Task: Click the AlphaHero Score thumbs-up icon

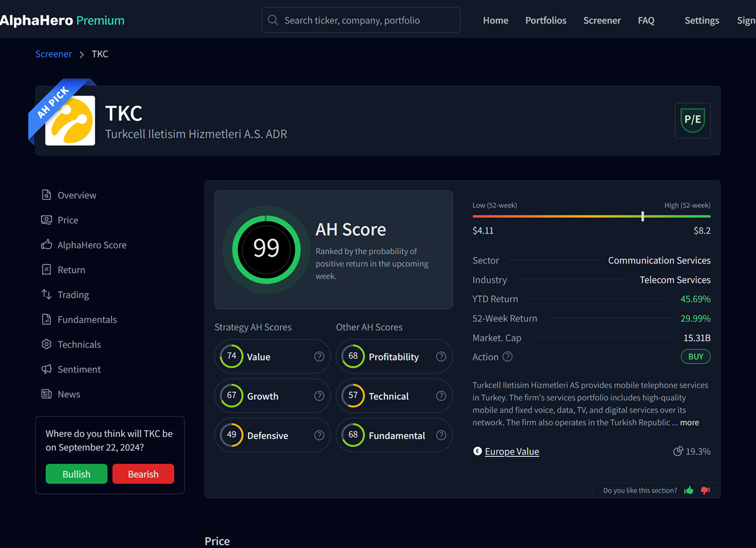Action: pyautogui.click(x=46, y=245)
